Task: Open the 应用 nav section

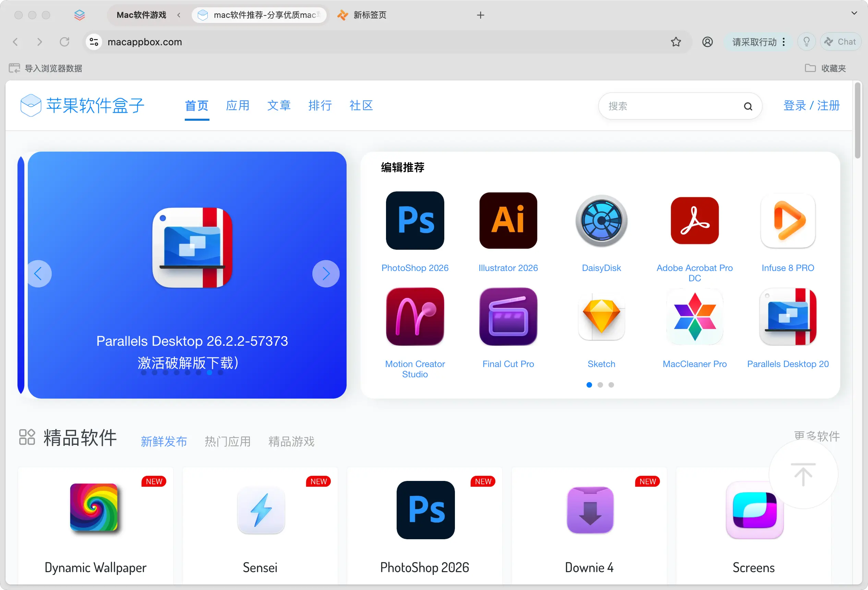Action: pyautogui.click(x=238, y=106)
